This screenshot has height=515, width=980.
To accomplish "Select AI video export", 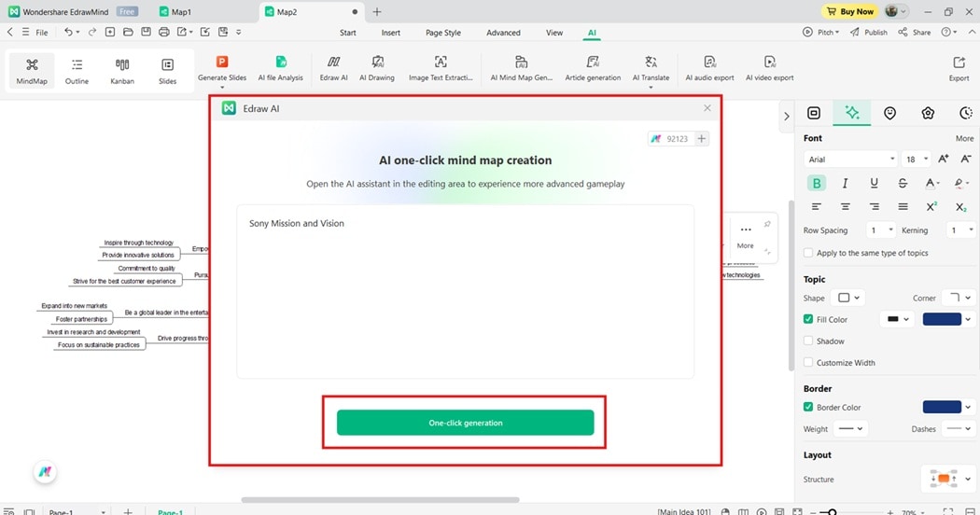I will [x=769, y=69].
